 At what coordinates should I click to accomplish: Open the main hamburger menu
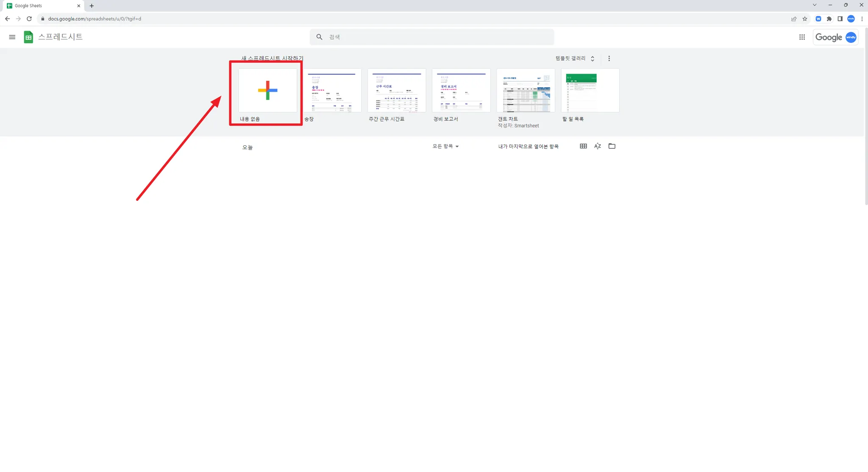click(12, 37)
